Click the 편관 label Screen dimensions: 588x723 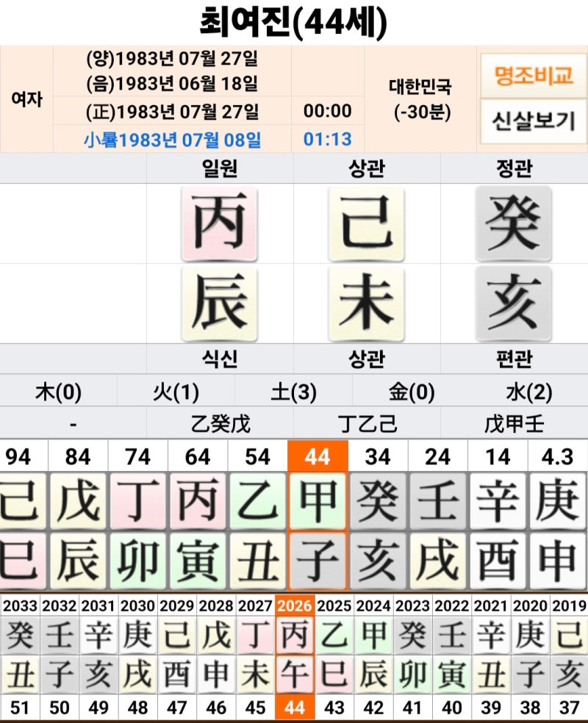(514, 359)
